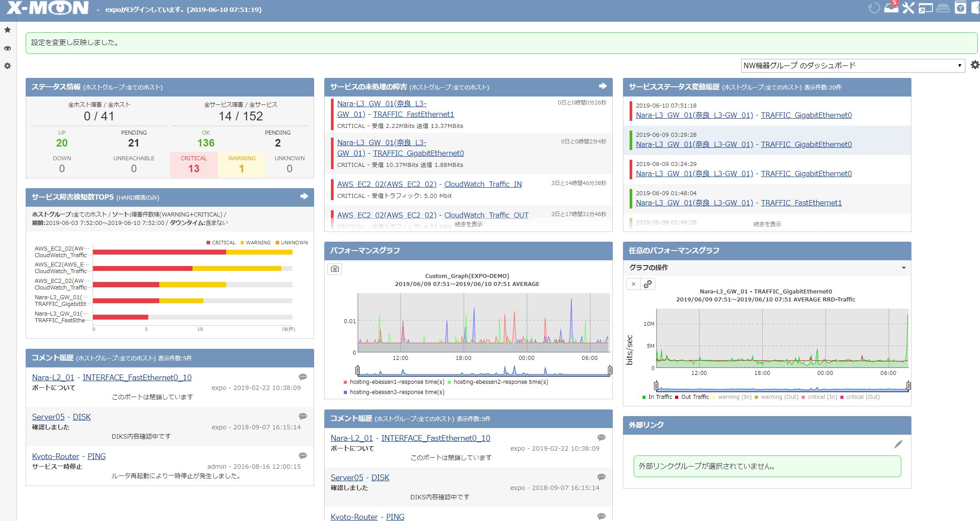Screen dimensions: 980x521
Task: Click top AWS_EC2_02 CloudWatch_Traffic bar in TOP5 chart
Action: coord(192,252)
